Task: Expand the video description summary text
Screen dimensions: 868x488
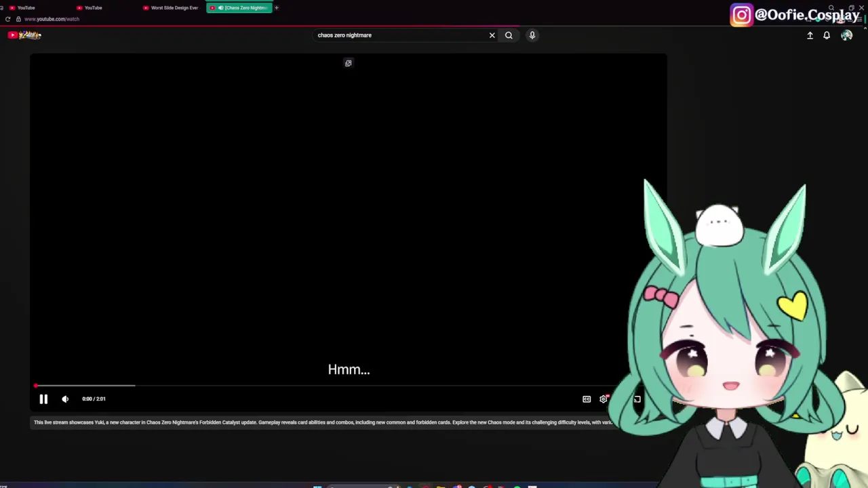Action: tap(323, 422)
